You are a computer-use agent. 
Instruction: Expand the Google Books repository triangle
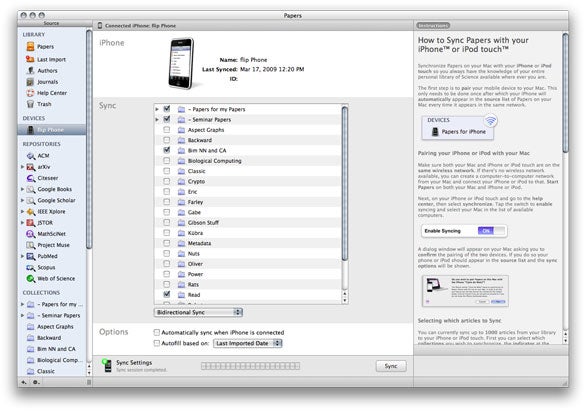click(22, 189)
